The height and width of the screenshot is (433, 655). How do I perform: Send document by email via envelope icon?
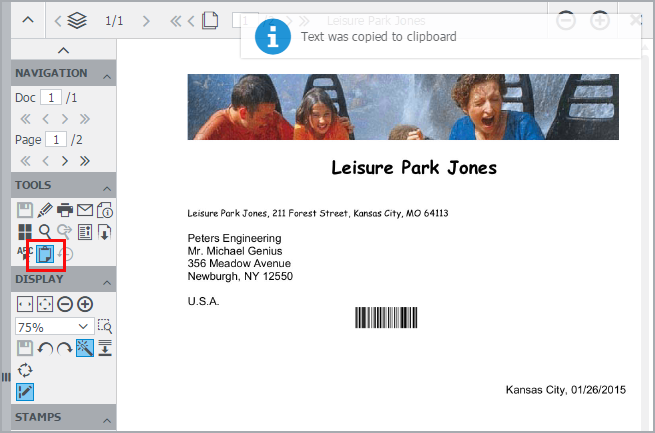tap(85, 210)
